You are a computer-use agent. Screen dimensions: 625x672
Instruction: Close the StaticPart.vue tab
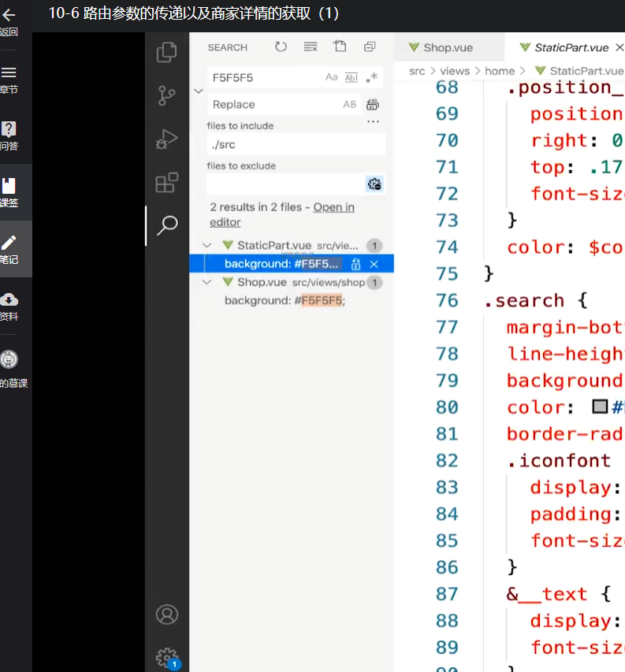[619, 47]
